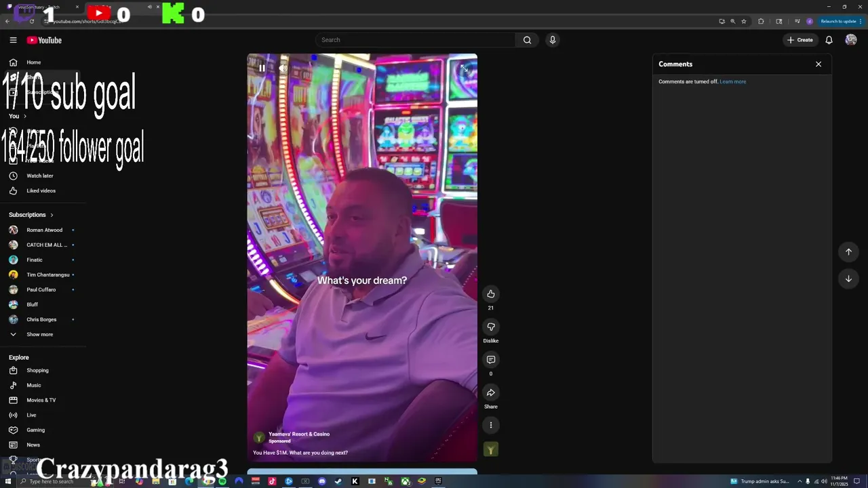Open TikTok from the taskbar
The height and width of the screenshot is (488, 868).
[x=272, y=481]
